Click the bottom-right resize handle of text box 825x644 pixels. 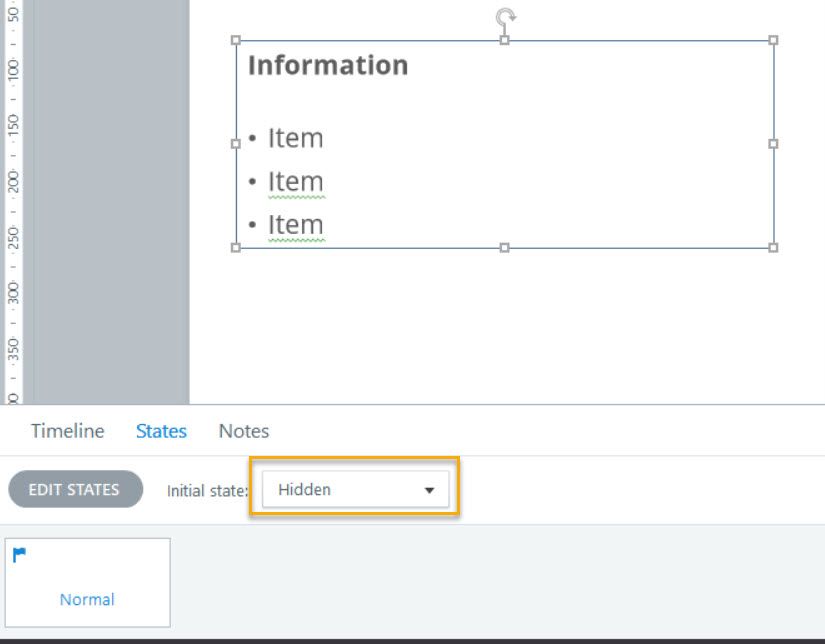pos(773,247)
